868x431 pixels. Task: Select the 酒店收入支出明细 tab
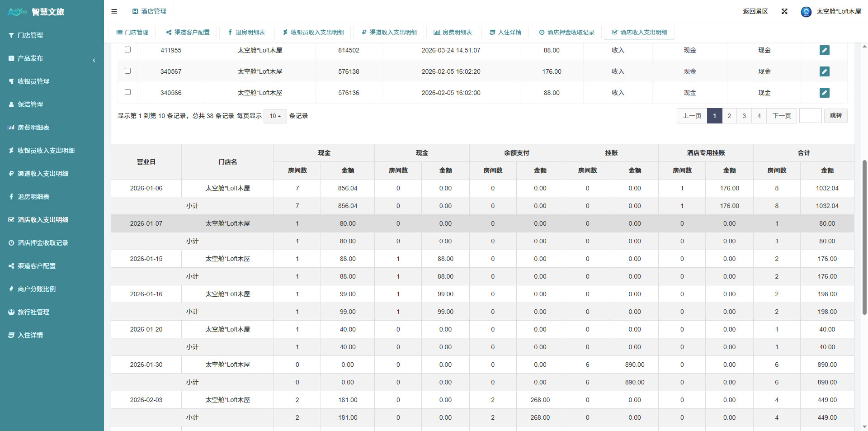[639, 33]
